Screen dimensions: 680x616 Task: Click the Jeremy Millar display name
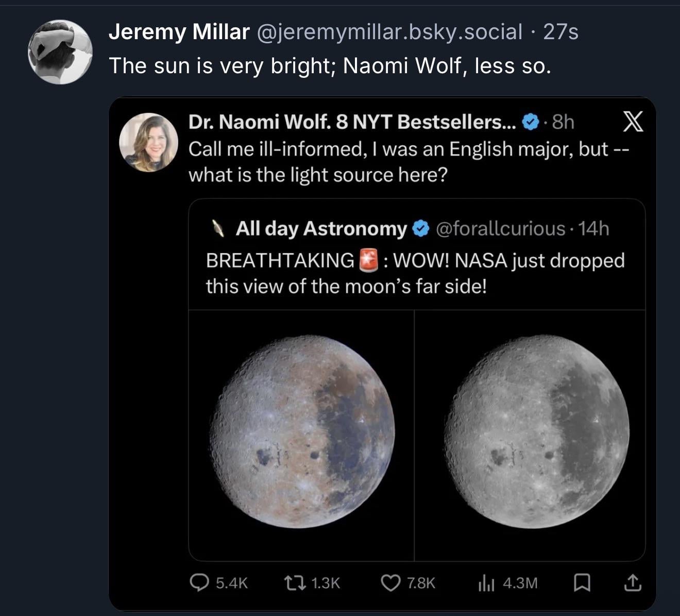pos(179,32)
